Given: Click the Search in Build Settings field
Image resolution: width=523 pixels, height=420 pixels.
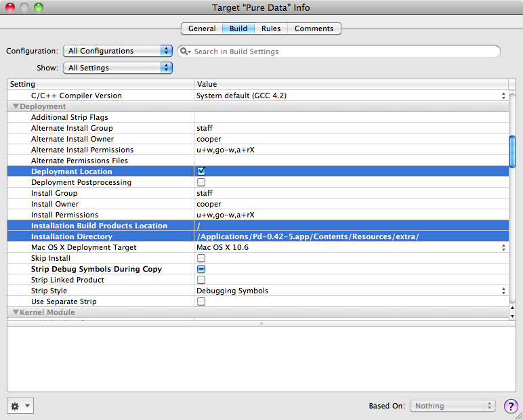Looking at the screenshot, I should [339, 51].
